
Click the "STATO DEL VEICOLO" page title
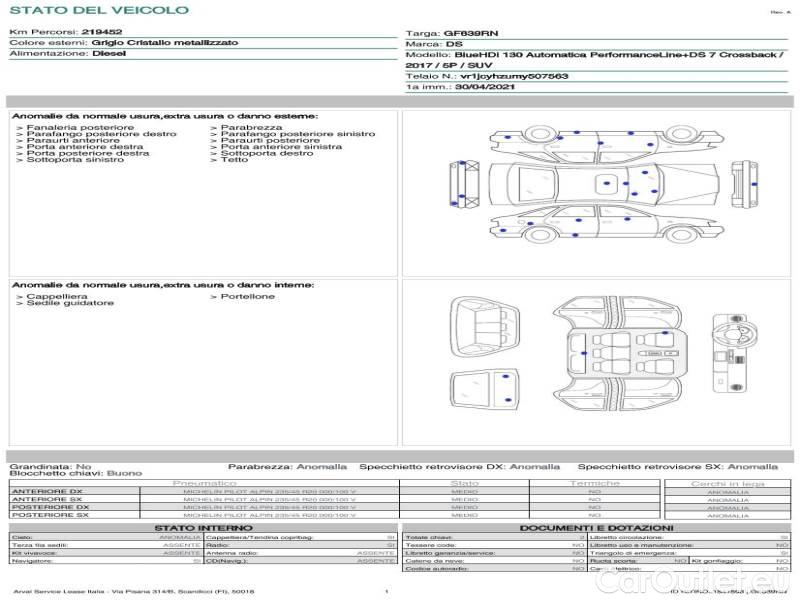point(99,10)
